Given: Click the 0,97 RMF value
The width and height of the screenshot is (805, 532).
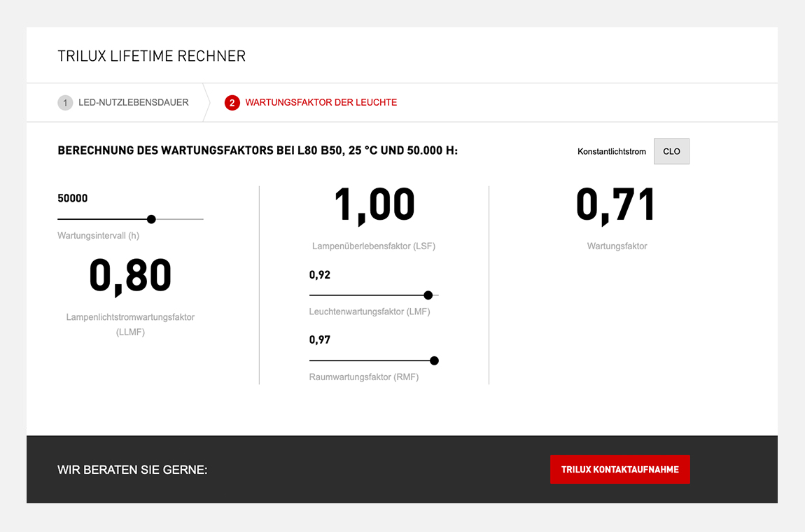Looking at the screenshot, I should tap(319, 340).
